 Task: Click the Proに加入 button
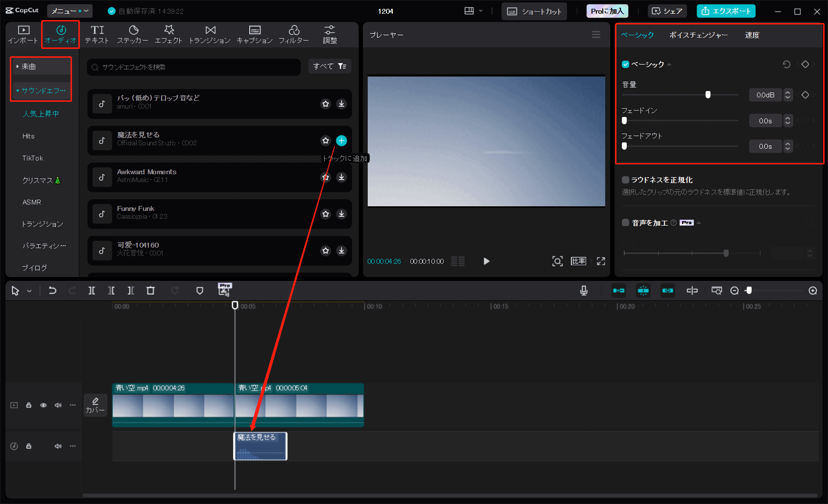pos(607,10)
